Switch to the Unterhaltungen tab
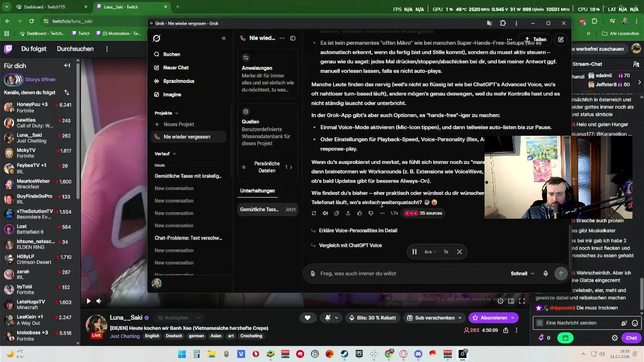Image resolution: width=644 pixels, height=362 pixels. click(x=258, y=191)
